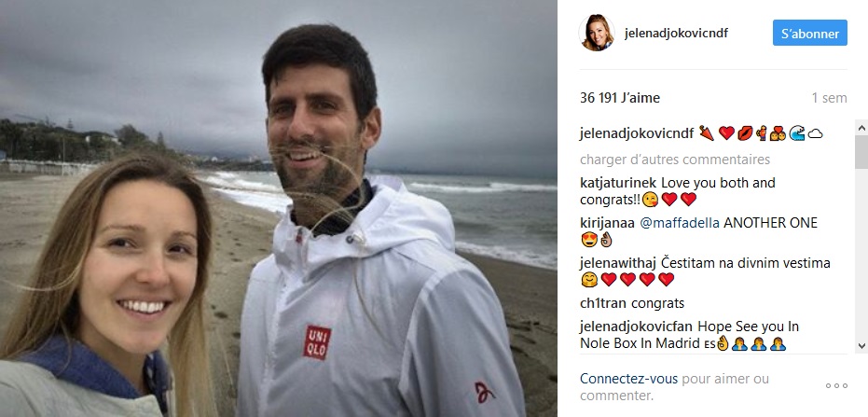Click the Connectez-vous login link
Image resolution: width=868 pixels, height=417 pixels.
[x=628, y=380]
